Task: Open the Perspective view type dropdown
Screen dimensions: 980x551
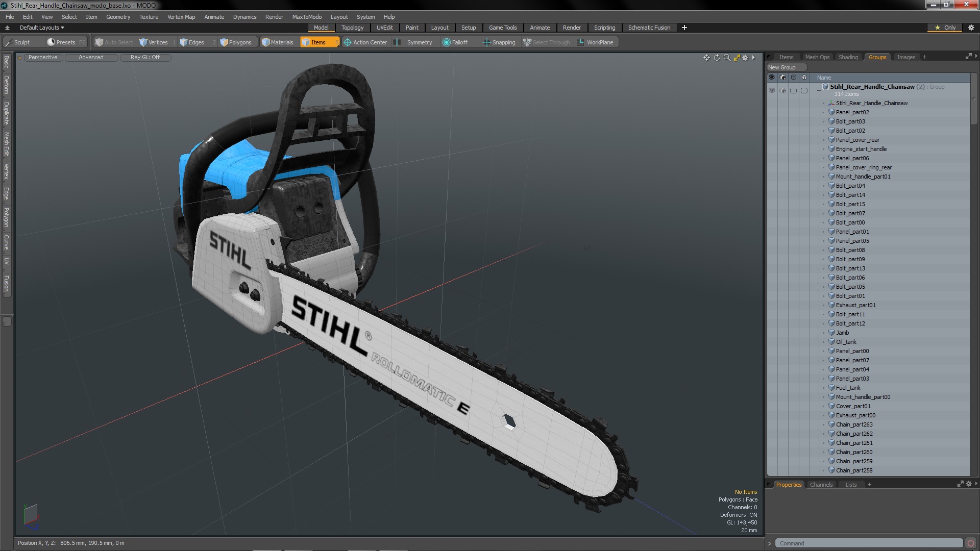Action: [43, 58]
